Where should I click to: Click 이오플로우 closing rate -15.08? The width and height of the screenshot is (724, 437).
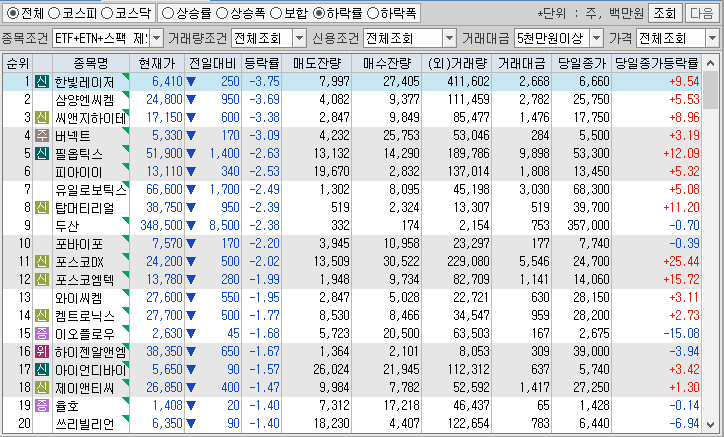click(x=681, y=334)
